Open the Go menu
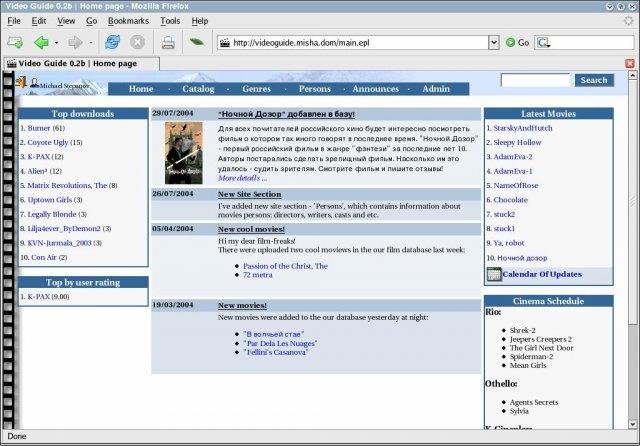The image size is (640, 446). tap(91, 21)
